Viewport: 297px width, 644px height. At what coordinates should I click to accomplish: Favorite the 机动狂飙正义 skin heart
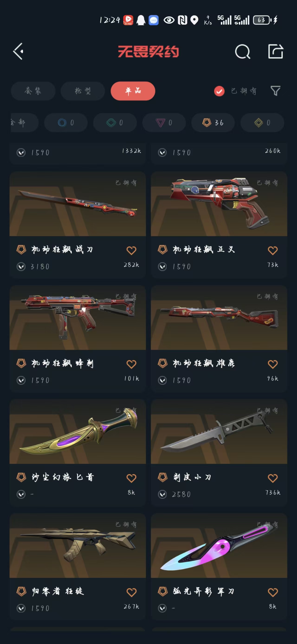click(x=273, y=250)
